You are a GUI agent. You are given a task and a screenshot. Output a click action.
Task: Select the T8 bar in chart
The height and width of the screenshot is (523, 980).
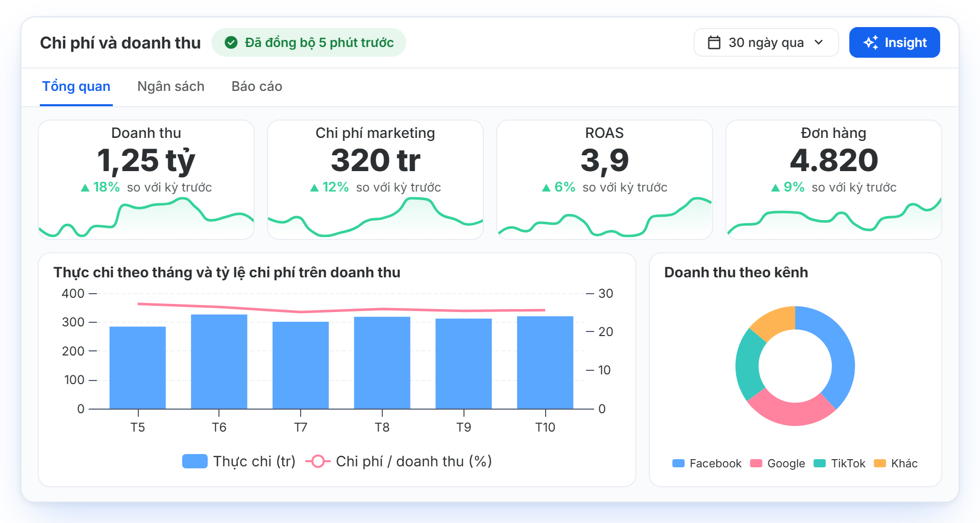pyautogui.click(x=382, y=363)
